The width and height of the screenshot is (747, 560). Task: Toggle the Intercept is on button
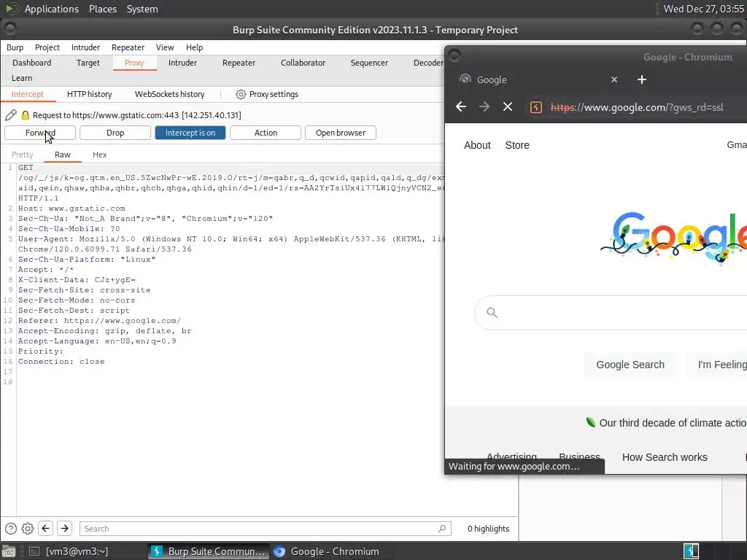[190, 133]
